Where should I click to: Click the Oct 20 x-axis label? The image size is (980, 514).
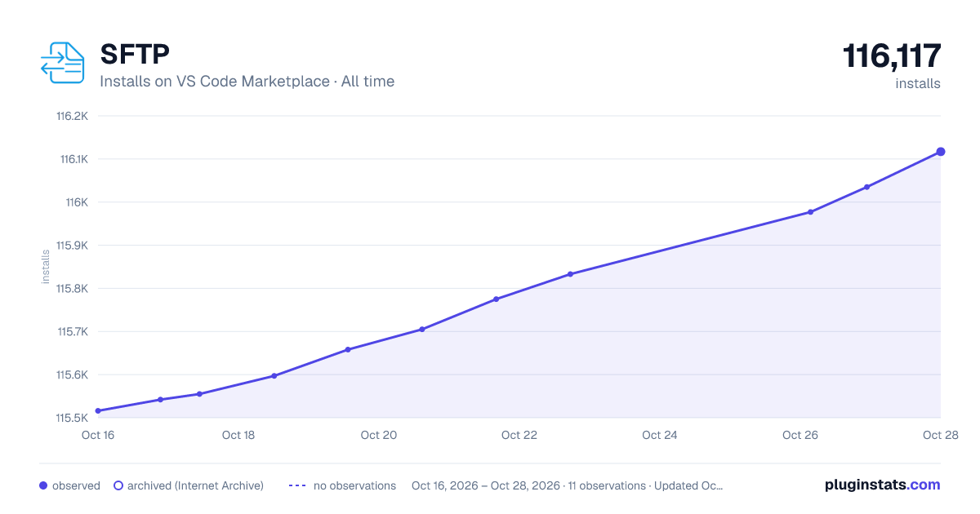click(x=379, y=435)
